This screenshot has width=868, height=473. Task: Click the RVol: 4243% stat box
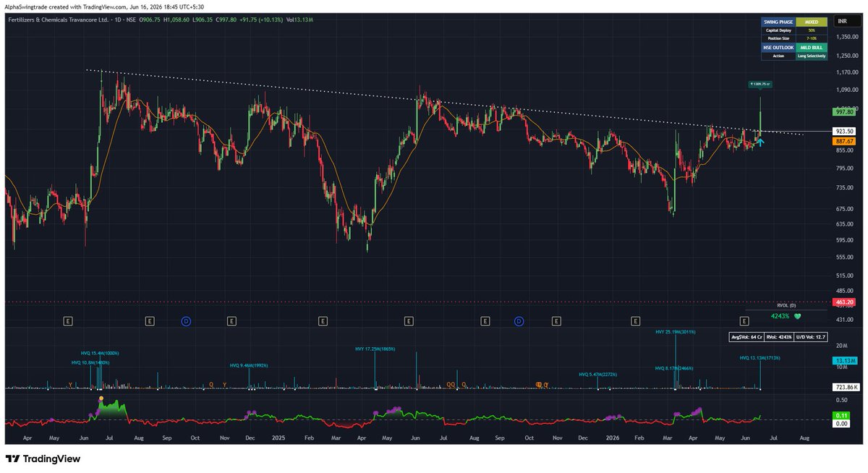pyautogui.click(x=778, y=337)
